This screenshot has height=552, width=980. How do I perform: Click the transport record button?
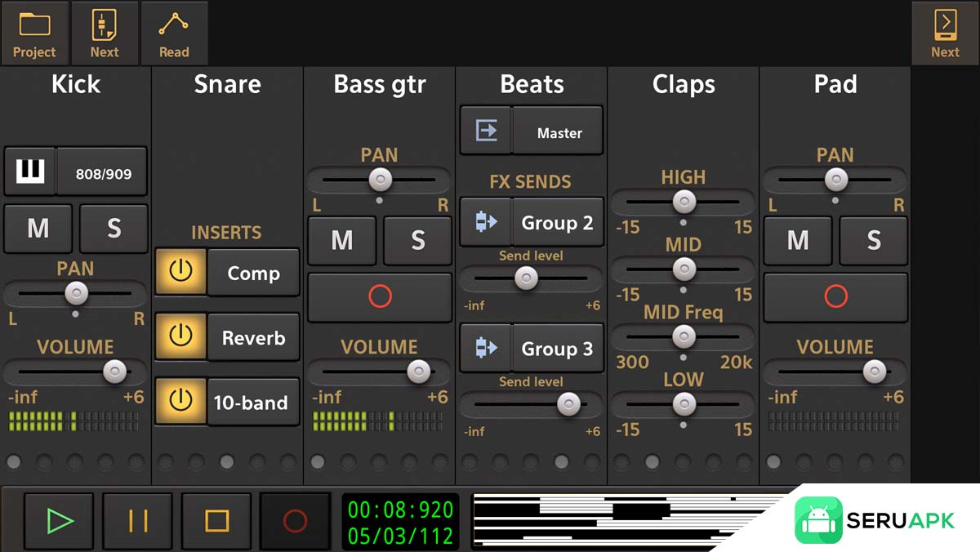click(x=295, y=520)
